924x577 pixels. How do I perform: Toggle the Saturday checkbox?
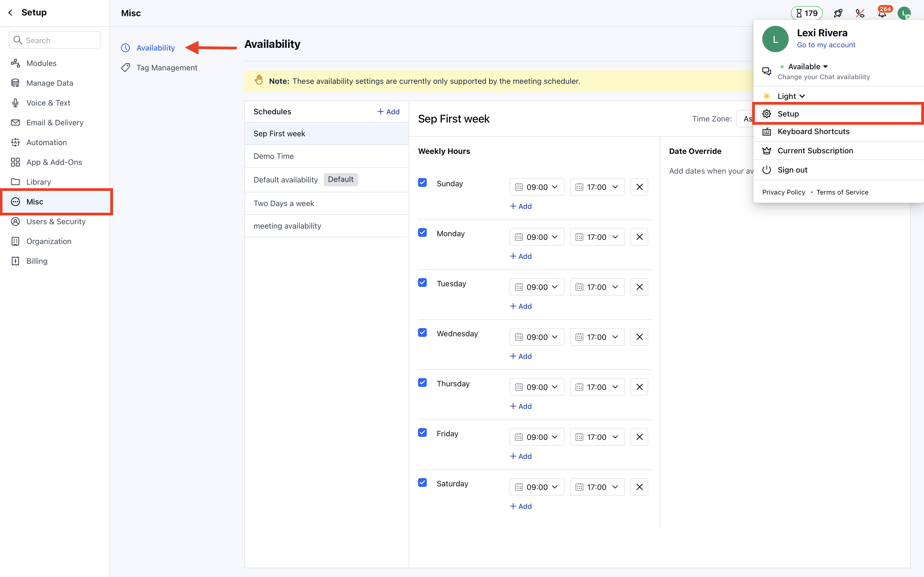pyautogui.click(x=422, y=482)
